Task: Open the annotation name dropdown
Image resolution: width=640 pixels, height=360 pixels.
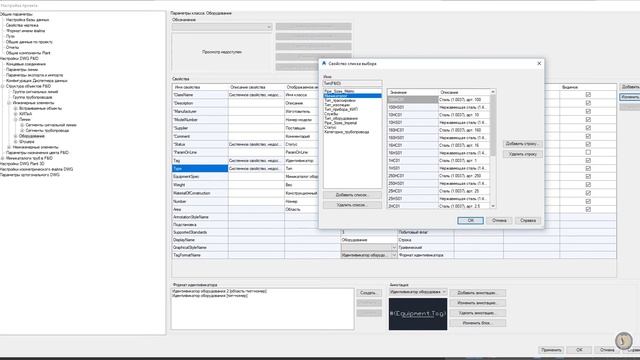Action: (444, 292)
